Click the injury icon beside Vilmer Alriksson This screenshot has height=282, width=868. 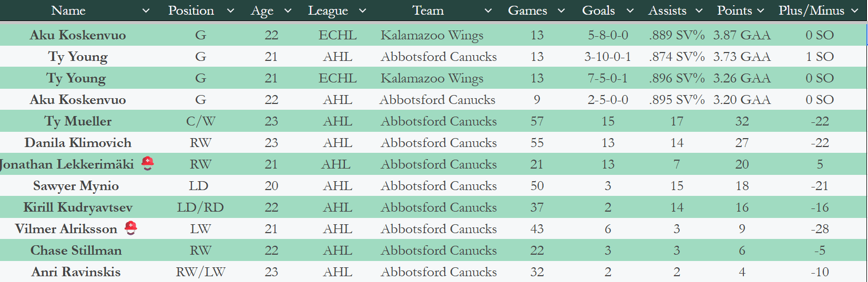[x=131, y=228]
